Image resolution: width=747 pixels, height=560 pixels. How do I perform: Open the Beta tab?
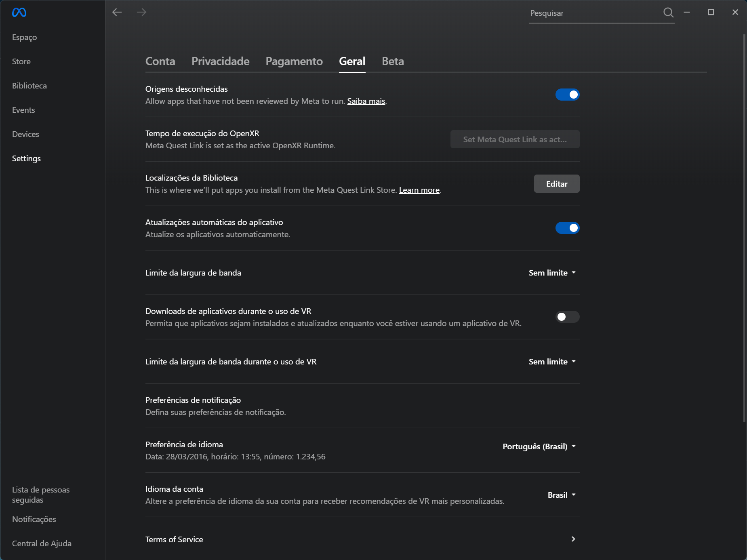[x=393, y=61]
